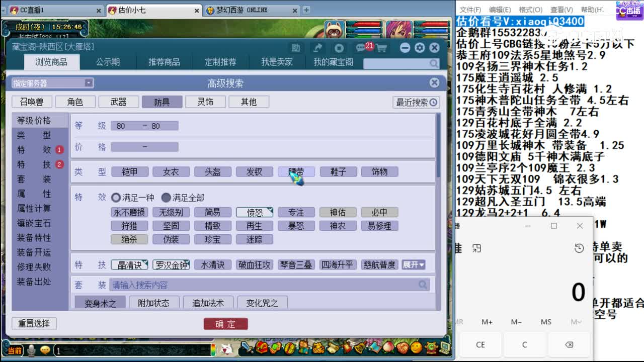Toggle the 简易 special effect

(x=213, y=212)
